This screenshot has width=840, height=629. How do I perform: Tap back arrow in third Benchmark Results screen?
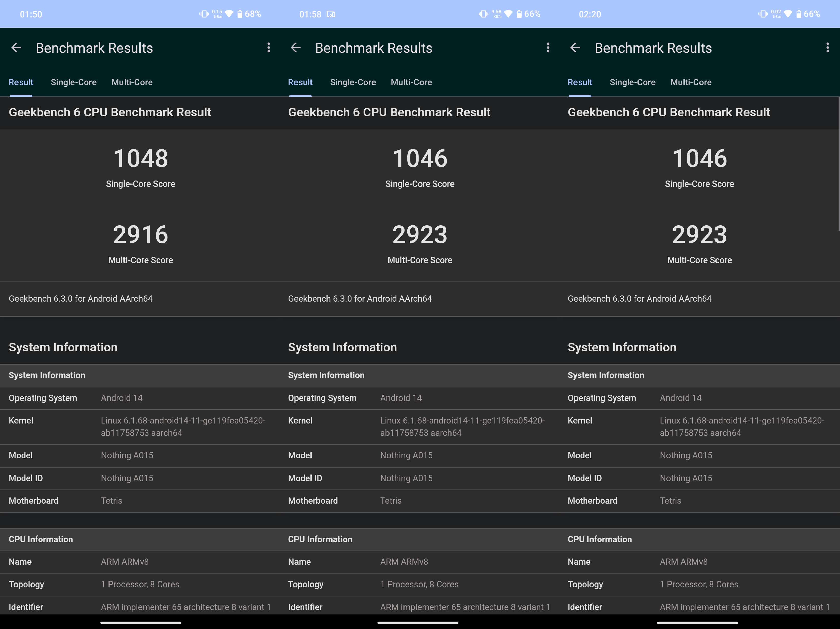click(575, 48)
